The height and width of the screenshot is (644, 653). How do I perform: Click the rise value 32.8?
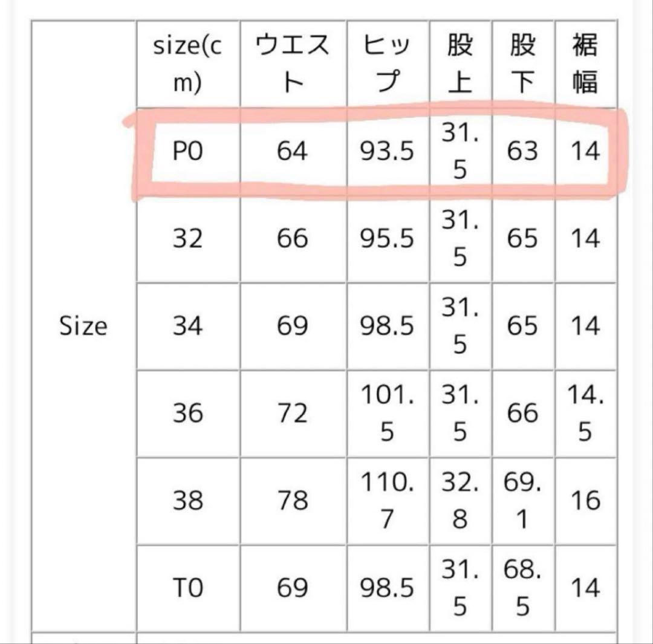click(460, 501)
